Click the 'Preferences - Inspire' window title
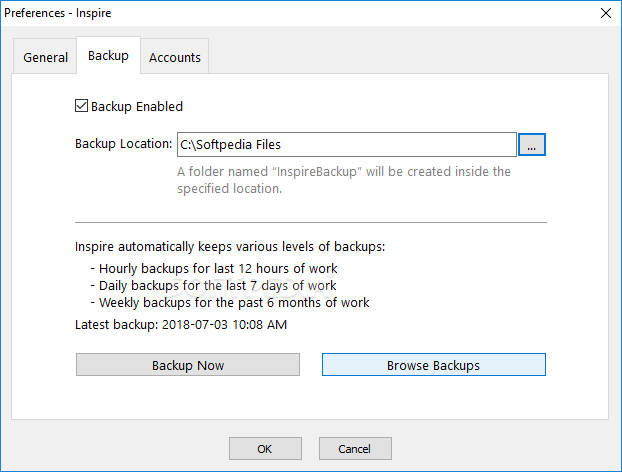Screen dimensions: 622x472 point(58,13)
